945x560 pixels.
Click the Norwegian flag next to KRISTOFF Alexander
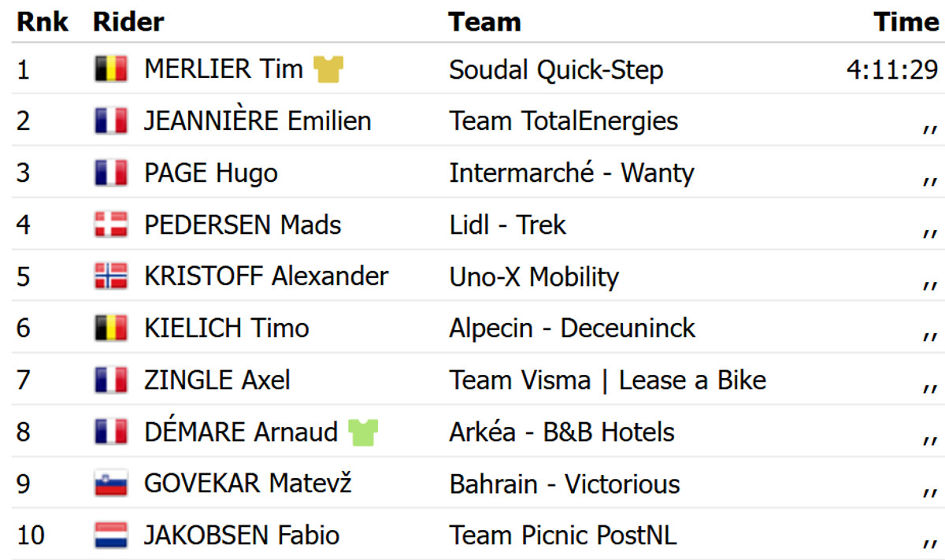click(x=111, y=276)
